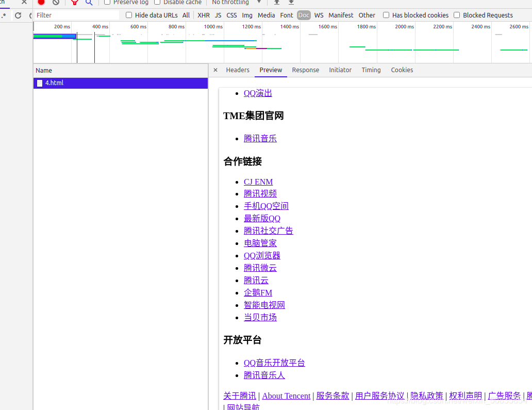The height and width of the screenshot is (410, 532).
Task: Filter requests by Media
Action: coord(267,15)
